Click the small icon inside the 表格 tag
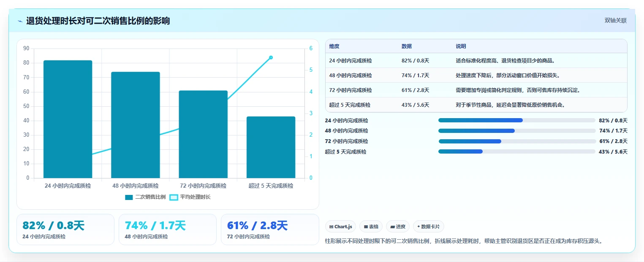This screenshot has height=262, width=644. (x=366, y=227)
